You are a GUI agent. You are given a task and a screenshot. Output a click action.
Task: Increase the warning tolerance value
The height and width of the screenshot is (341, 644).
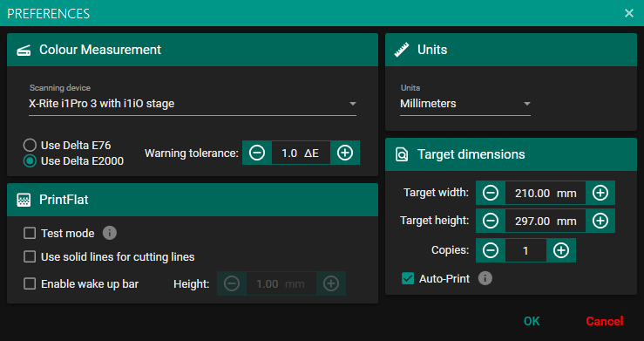345,153
